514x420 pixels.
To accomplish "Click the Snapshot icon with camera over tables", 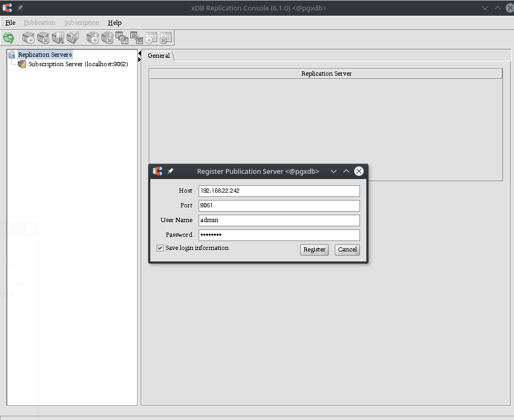I will point(122,38).
